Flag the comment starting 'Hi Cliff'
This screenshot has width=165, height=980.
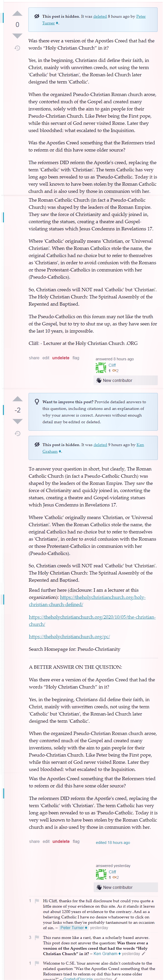coord(37,901)
